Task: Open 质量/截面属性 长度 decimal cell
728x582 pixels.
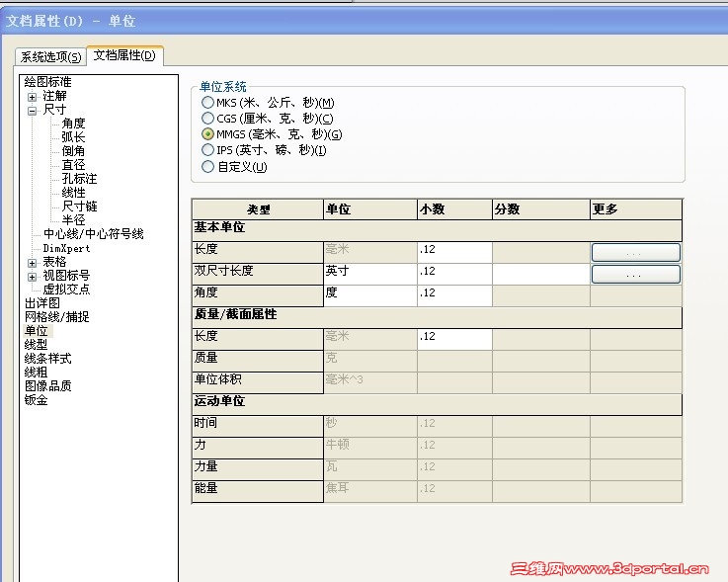Action: pos(454,339)
